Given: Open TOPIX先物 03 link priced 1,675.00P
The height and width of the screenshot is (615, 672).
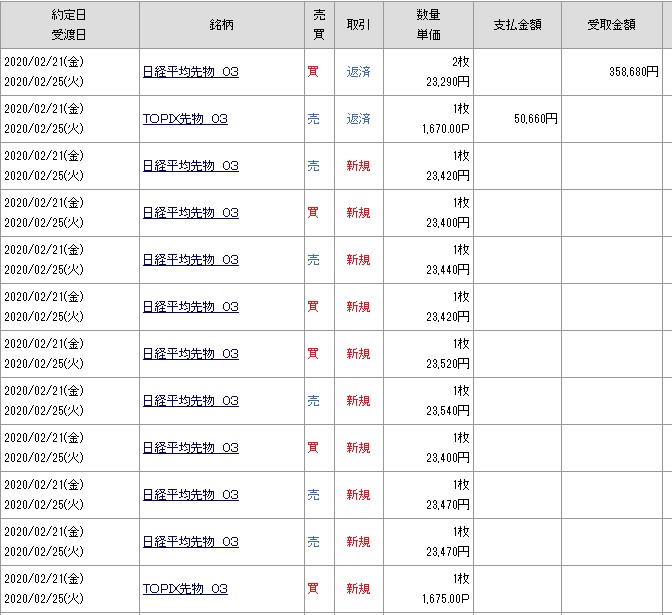Looking at the screenshot, I should [185, 589].
